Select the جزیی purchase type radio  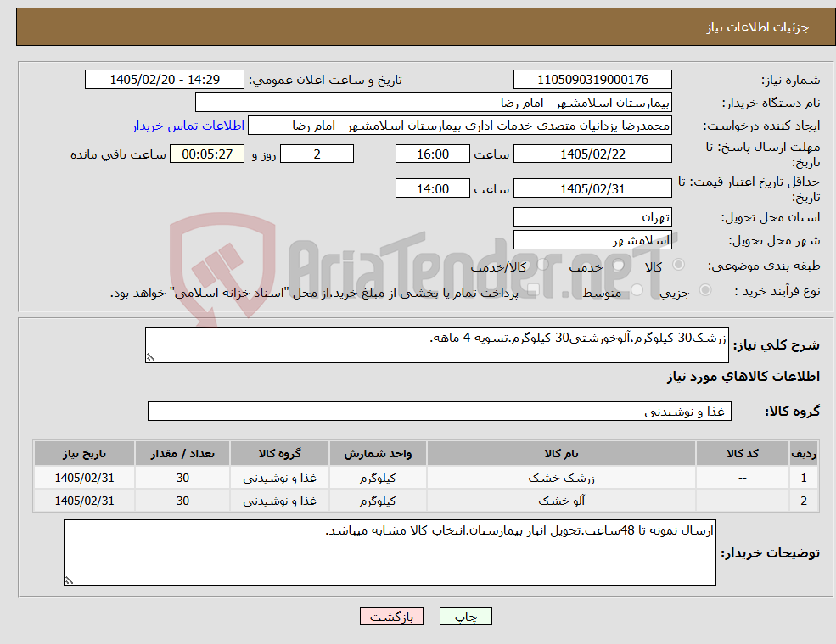pyautogui.click(x=704, y=290)
